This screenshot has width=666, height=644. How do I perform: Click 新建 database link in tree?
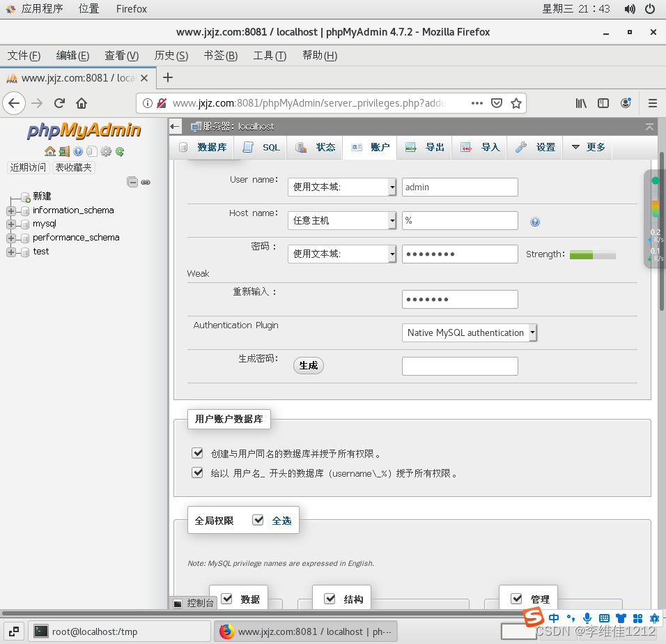coord(42,197)
